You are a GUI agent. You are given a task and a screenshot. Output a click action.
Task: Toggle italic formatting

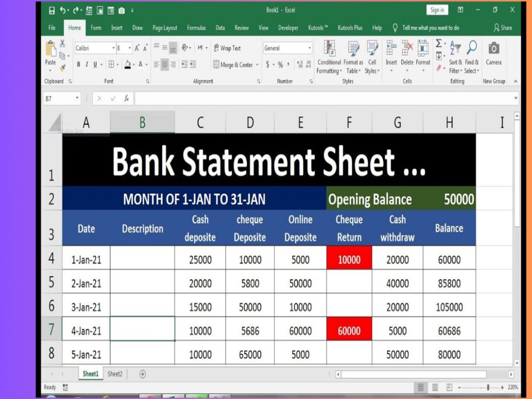(x=87, y=64)
